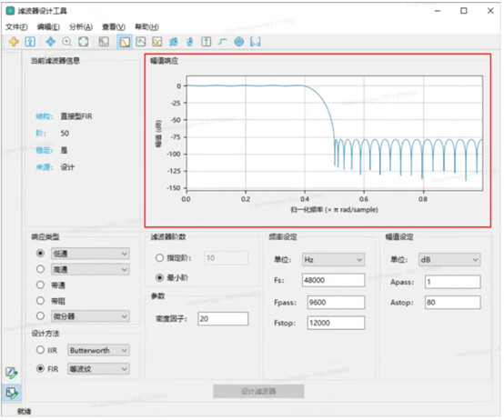The width and height of the screenshot is (504, 420).
Task: Show the phase response plot icon
Action: click(x=141, y=42)
